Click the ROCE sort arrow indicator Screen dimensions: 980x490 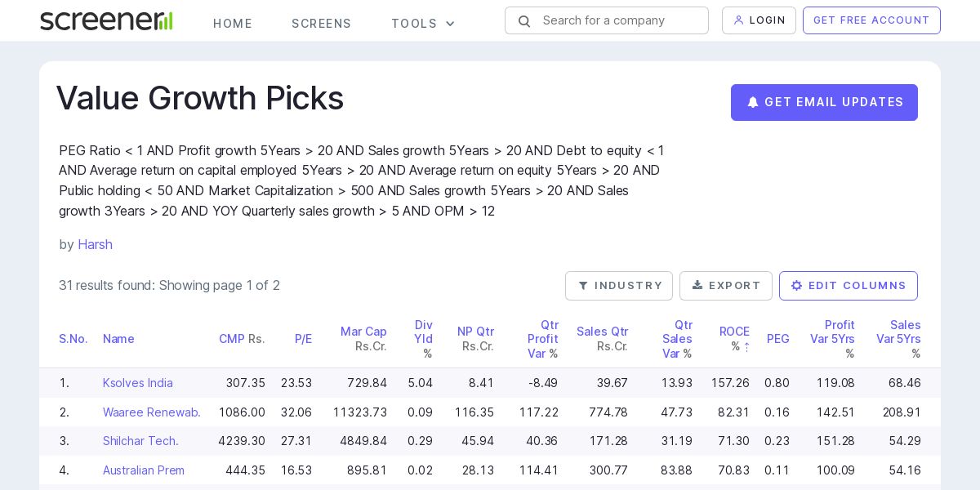746,346
